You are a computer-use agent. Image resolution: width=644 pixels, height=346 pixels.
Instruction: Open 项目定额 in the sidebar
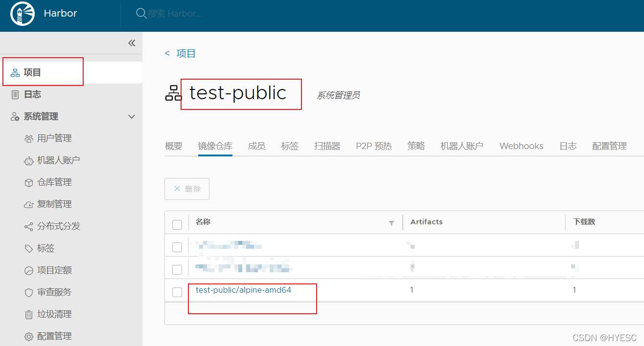coord(54,270)
